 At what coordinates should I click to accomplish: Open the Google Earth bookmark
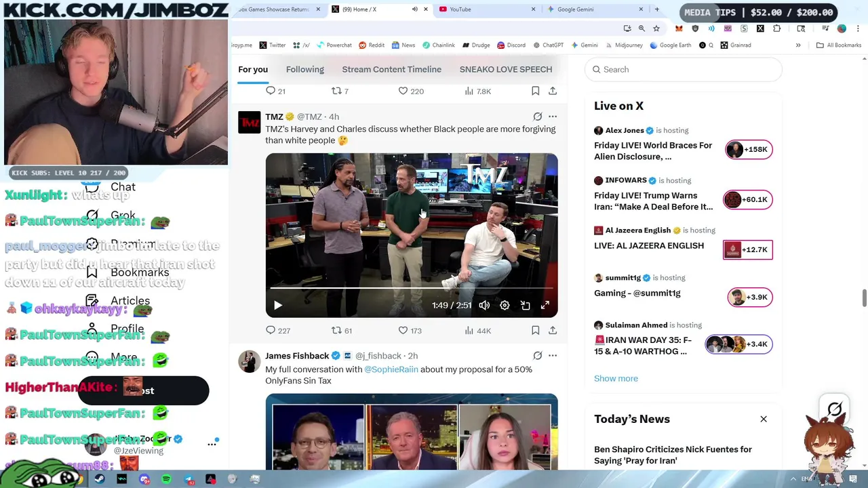pos(670,45)
